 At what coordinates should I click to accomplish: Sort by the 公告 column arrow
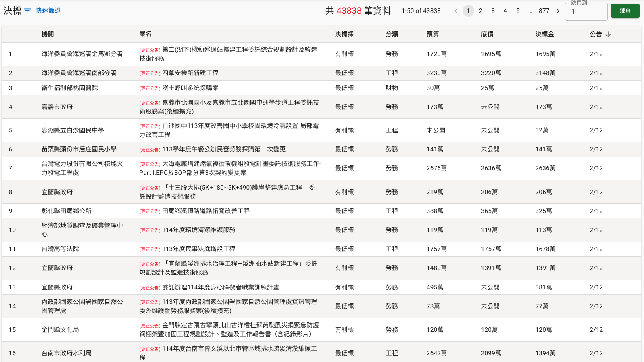(608, 34)
